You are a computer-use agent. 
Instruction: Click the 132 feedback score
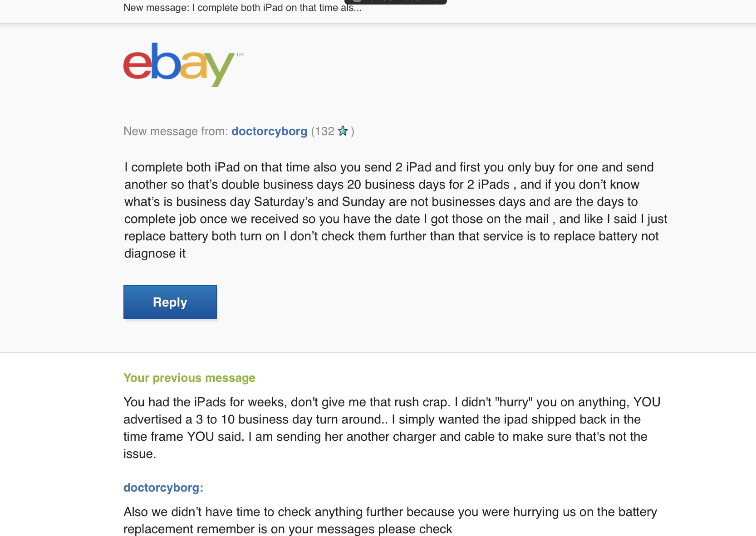(x=324, y=132)
